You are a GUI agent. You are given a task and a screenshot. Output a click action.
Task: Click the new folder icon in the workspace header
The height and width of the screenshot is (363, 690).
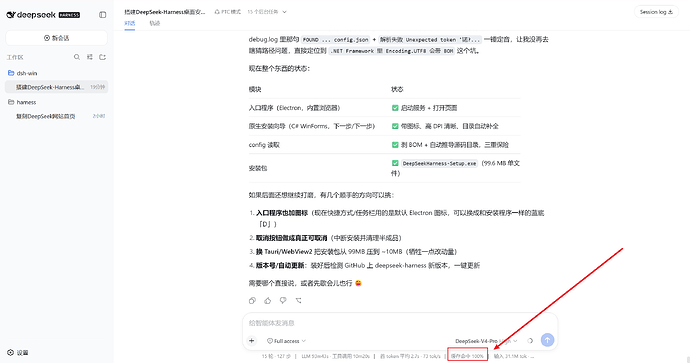click(103, 57)
